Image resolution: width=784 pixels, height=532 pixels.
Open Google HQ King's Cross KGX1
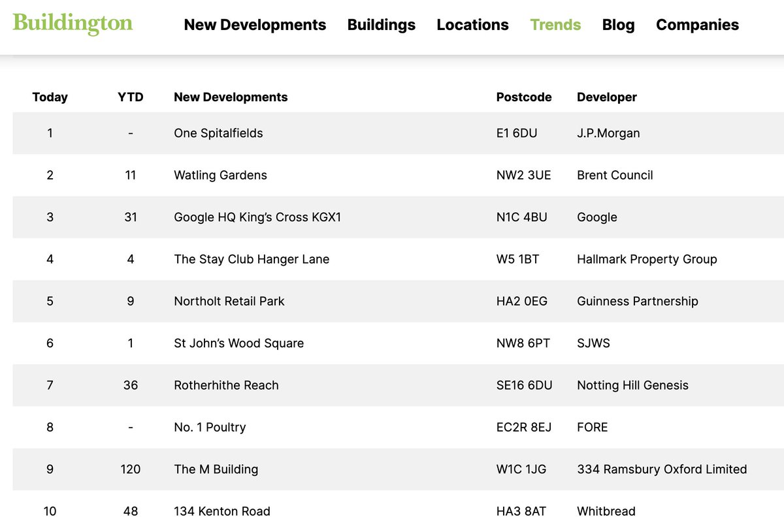pos(257,217)
